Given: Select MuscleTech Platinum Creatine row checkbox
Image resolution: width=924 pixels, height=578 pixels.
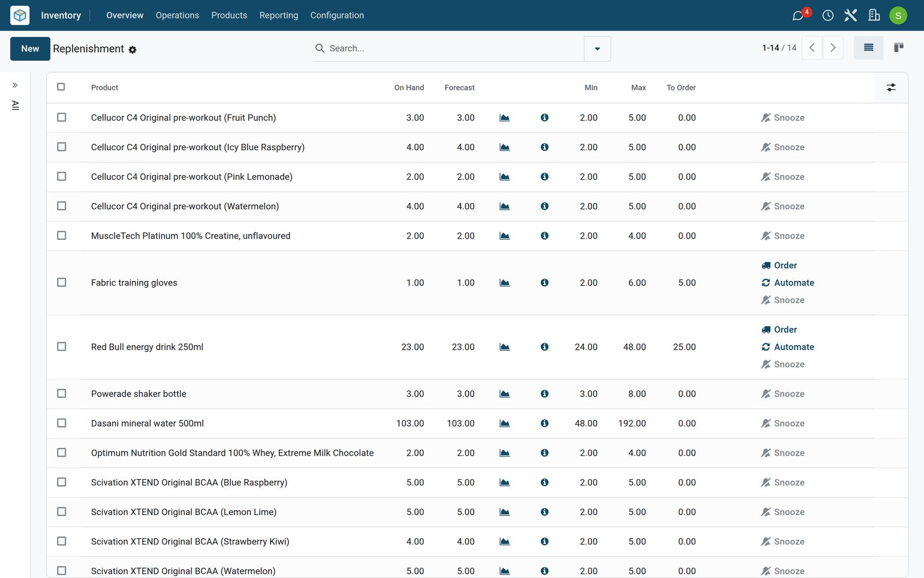Looking at the screenshot, I should (x=62, y=235).
